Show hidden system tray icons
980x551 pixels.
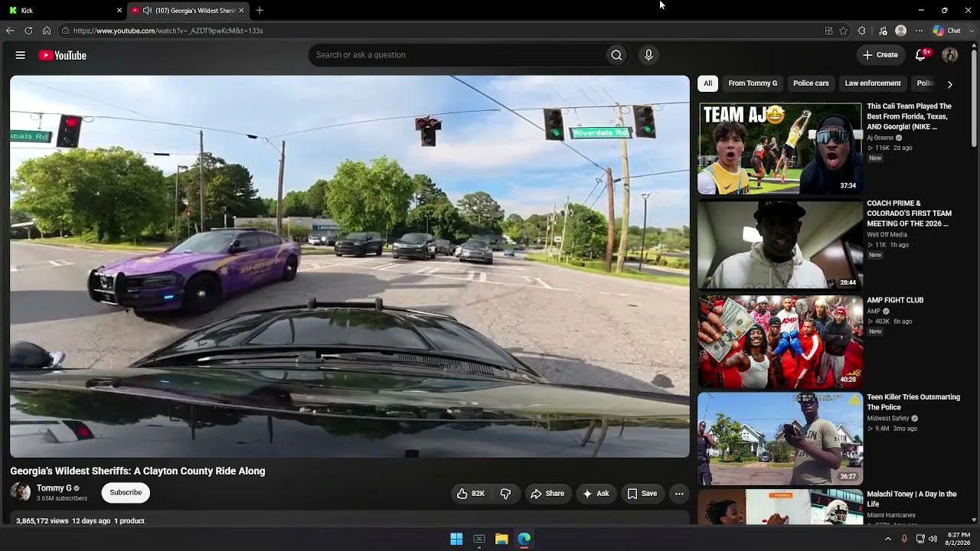coord(888,539)
